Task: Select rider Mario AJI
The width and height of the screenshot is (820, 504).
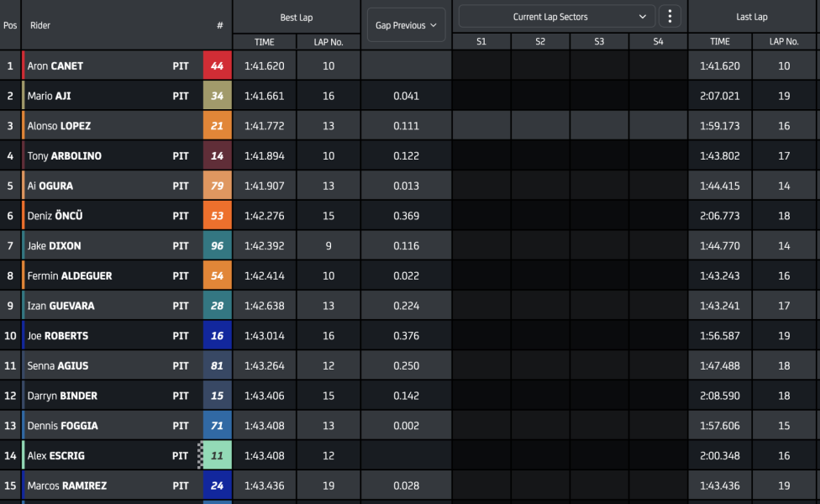Action: pos(49,96)
